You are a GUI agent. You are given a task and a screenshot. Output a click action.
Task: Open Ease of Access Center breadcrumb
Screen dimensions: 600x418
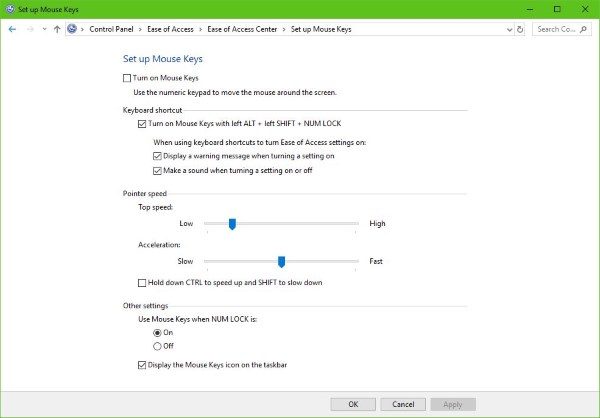pos(242,29)
